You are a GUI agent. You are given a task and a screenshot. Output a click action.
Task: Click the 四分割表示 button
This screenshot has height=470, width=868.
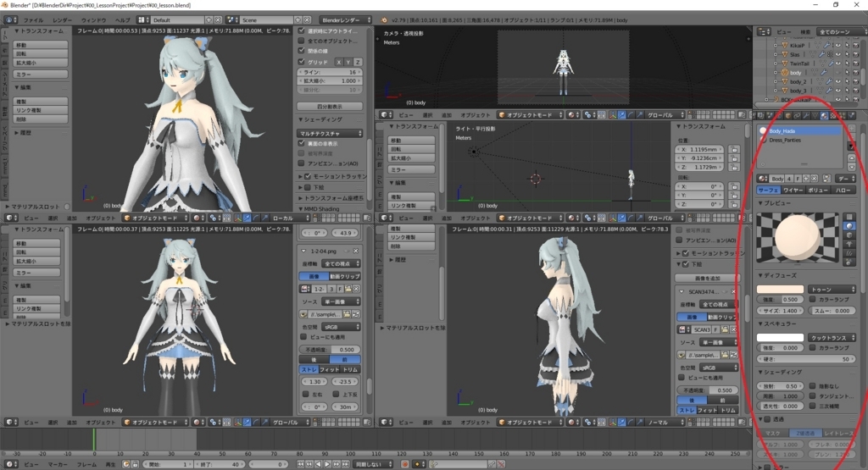tap(330, 106)
